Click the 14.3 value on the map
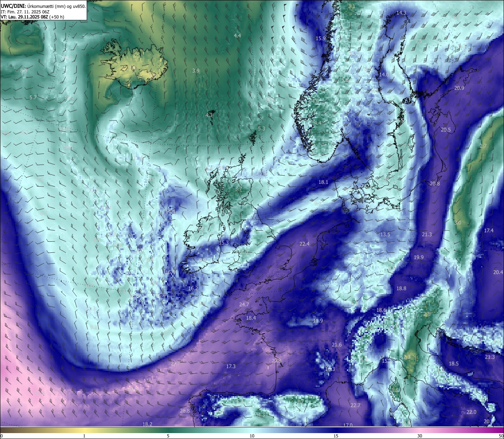Viewport: 504px width, 439px height. click(401, 13)
